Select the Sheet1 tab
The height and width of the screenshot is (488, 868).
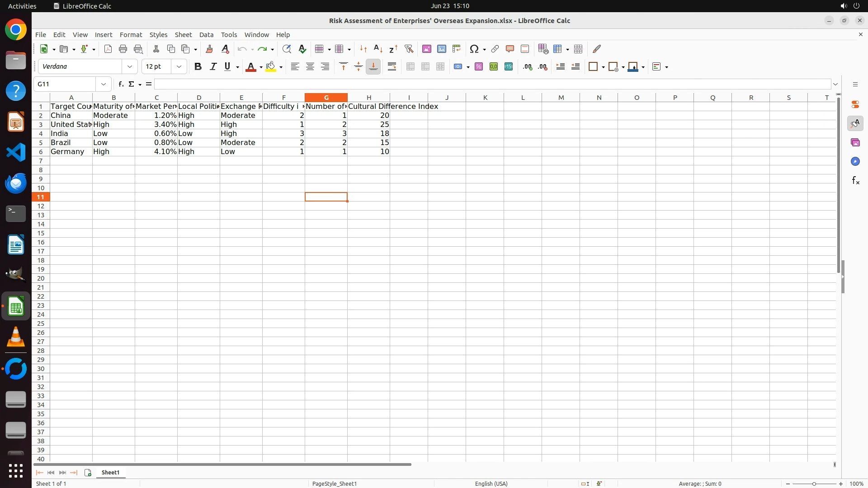110,473
